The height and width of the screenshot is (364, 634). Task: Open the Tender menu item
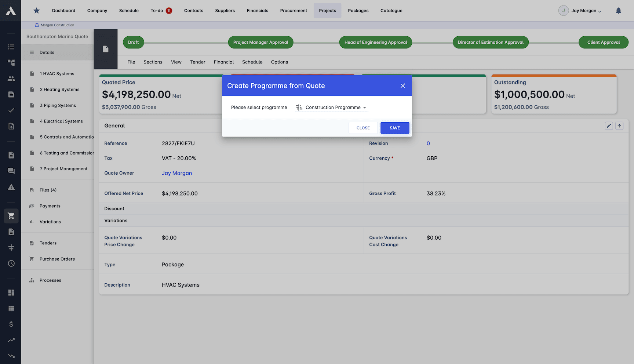pos(197,62)
